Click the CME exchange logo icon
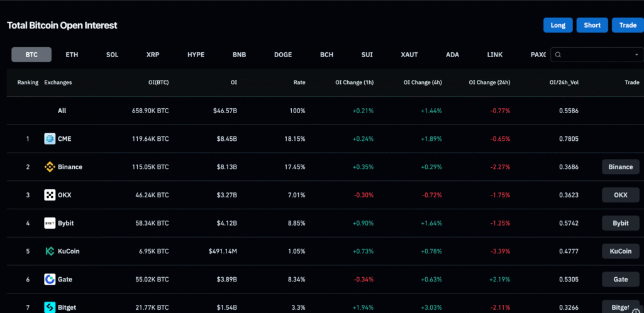 coord(50,139)
